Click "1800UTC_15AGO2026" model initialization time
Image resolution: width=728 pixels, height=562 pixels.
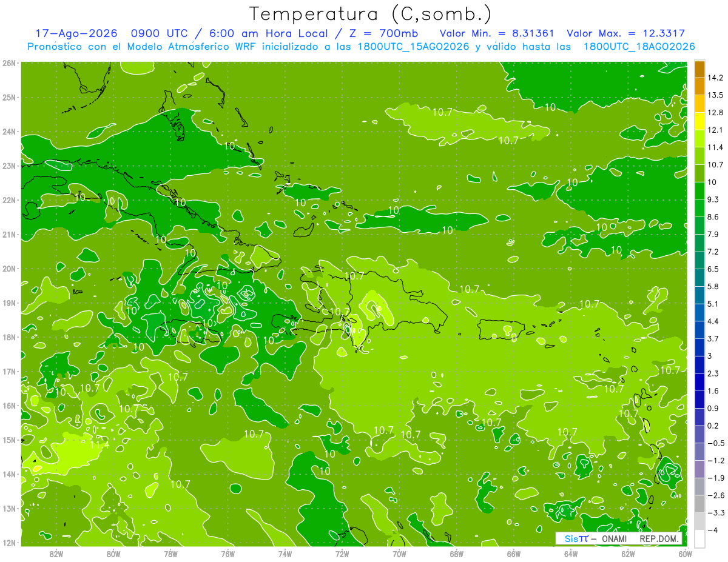[x=413, y=47]
